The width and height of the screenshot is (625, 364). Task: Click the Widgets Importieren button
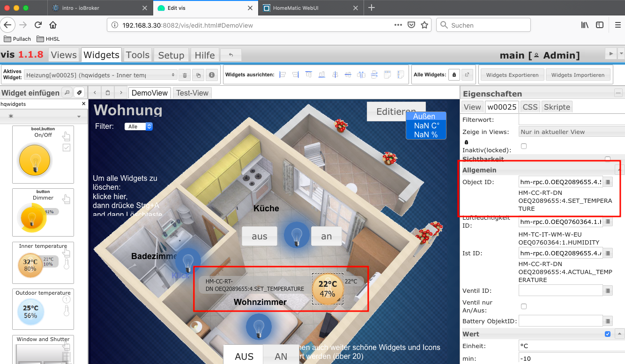click(x=578, y=75)
